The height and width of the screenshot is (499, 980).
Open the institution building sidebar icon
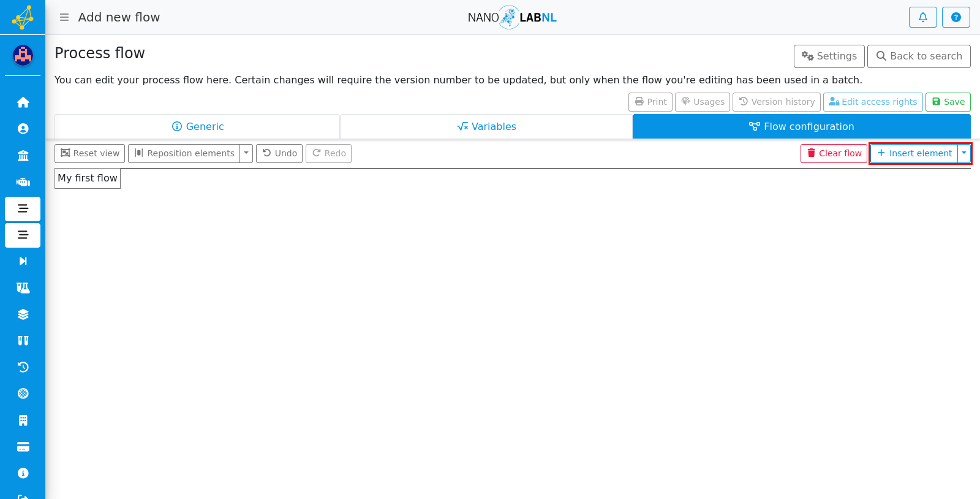23,156
